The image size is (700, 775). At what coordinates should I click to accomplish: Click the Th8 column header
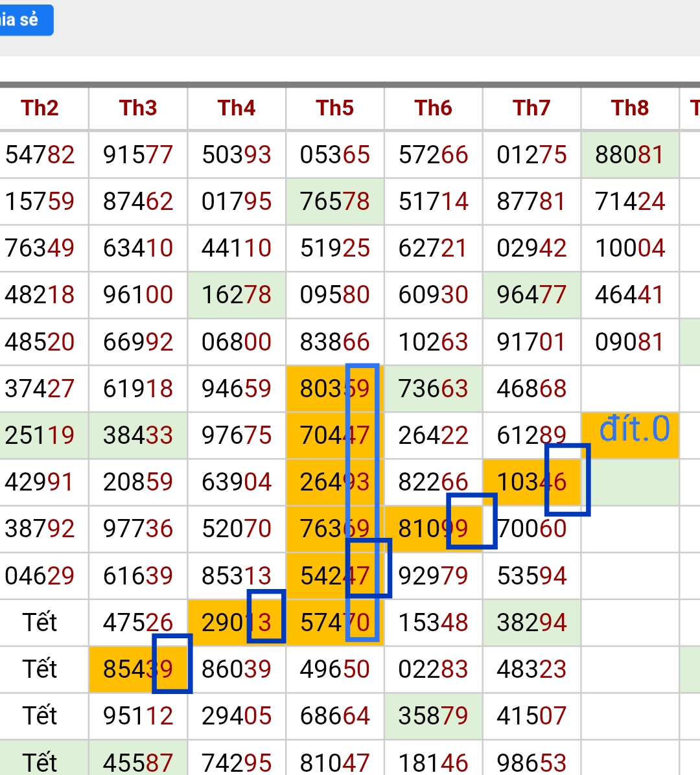coord(630,108)
